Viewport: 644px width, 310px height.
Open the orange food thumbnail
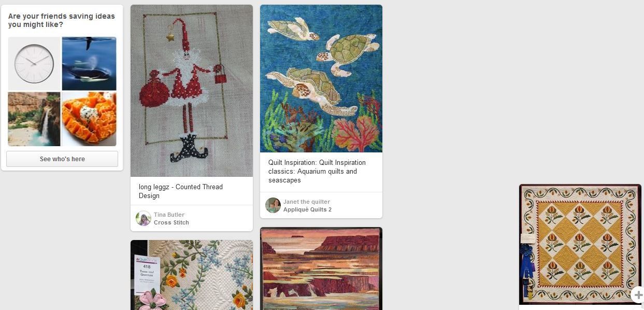(89, 119)
